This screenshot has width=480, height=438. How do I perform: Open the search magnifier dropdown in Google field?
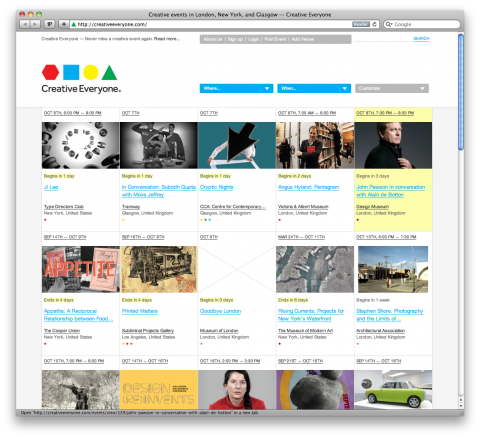[x=389, y=24]
